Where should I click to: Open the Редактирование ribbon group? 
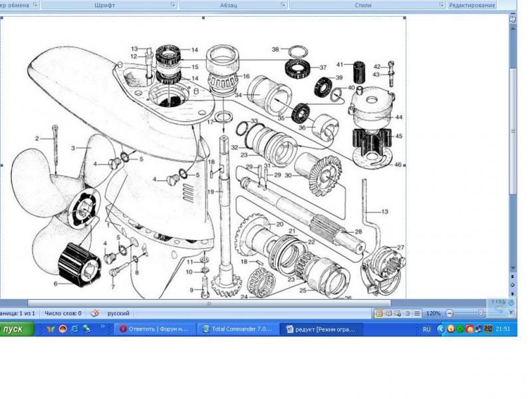tap(471, 5)
